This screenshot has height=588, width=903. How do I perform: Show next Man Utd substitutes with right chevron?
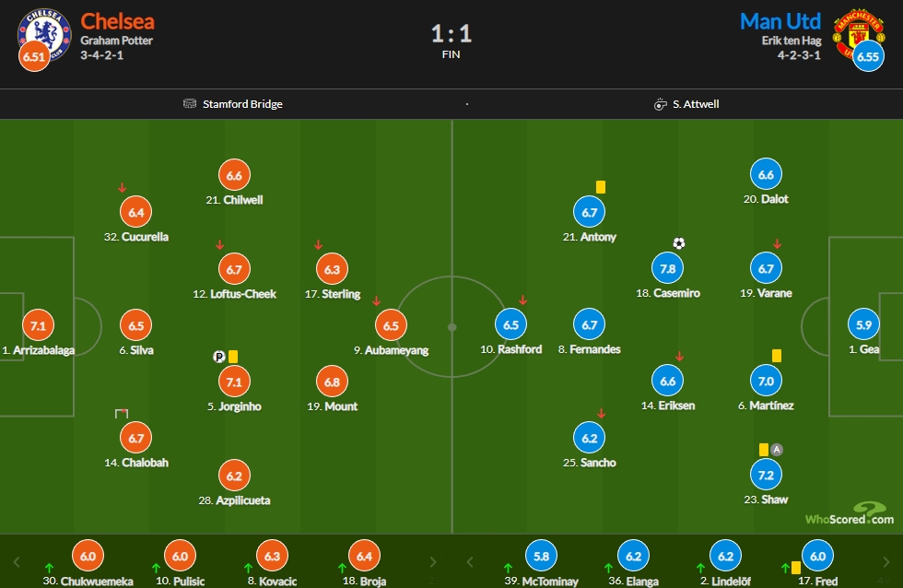(886, 561)
